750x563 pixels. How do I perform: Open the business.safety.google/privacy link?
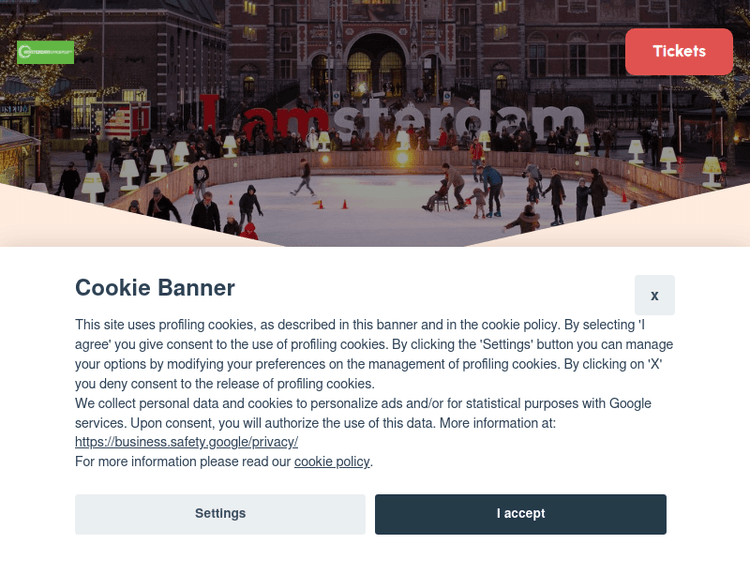coord(186,442)
